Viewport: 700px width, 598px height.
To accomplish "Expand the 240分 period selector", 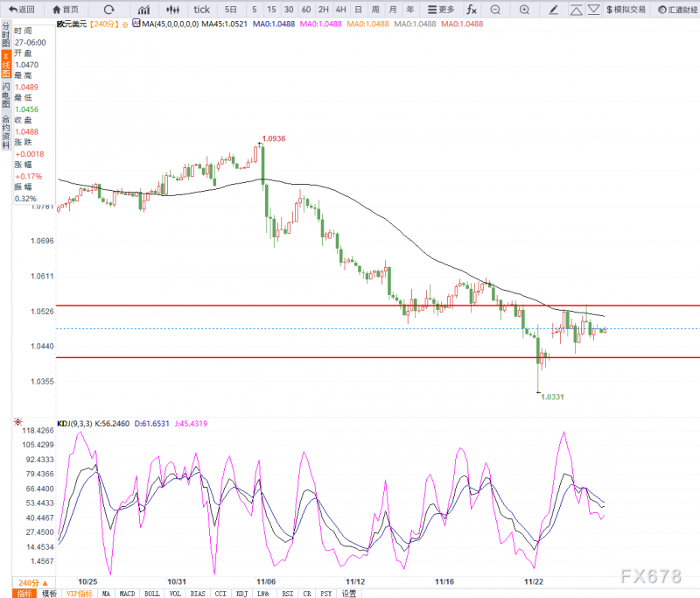I will coord(33,583).
